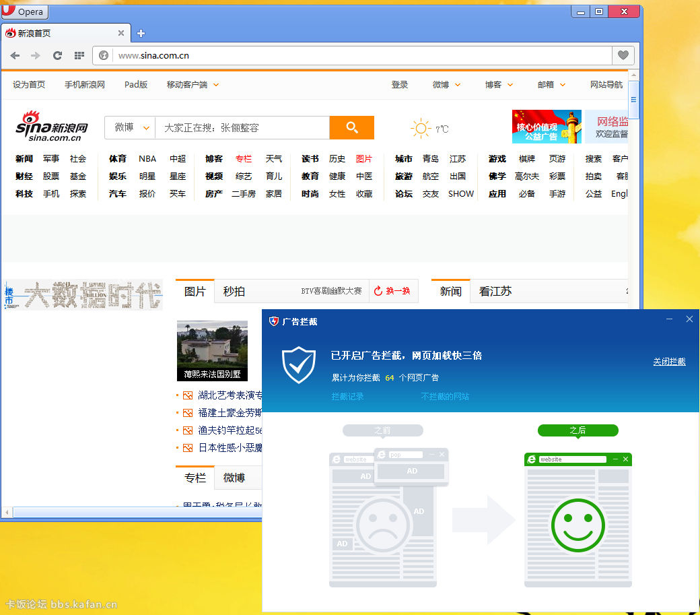Click the vertical scrollbar up arrow
Image resolution: width=700 pixels, height=615 pixels.
(x=633, y=75)
